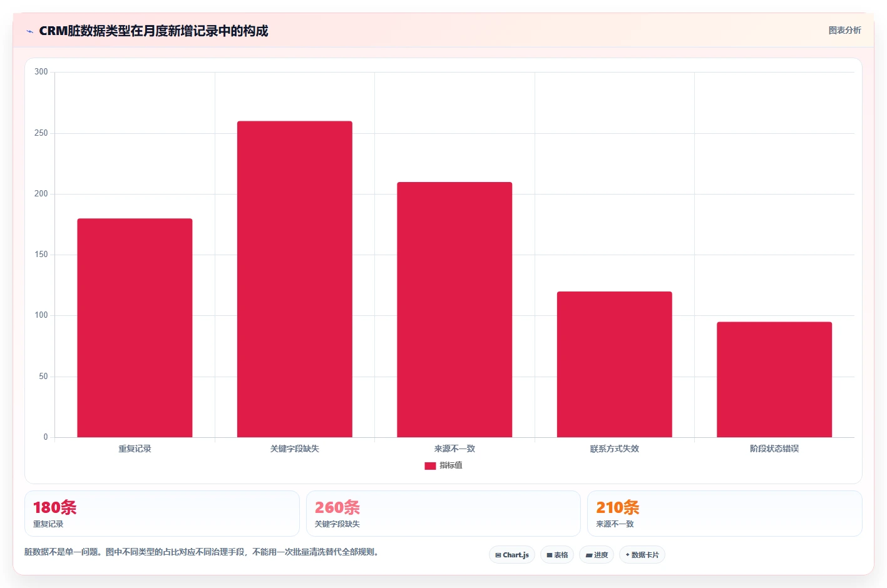Click the 表格 tag chip

[x=557, y=555]
